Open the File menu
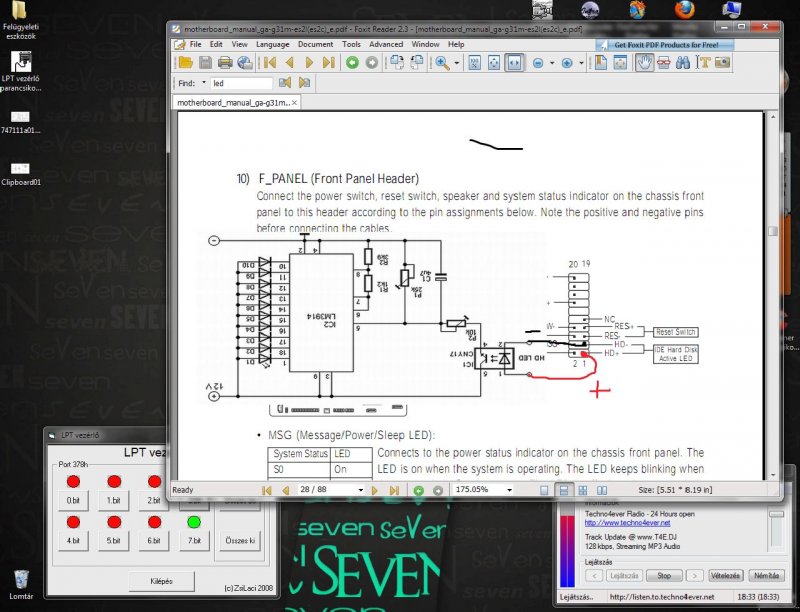Image resolution: width=800 pixels, height=612 pixels. click(x=195, y=44)
